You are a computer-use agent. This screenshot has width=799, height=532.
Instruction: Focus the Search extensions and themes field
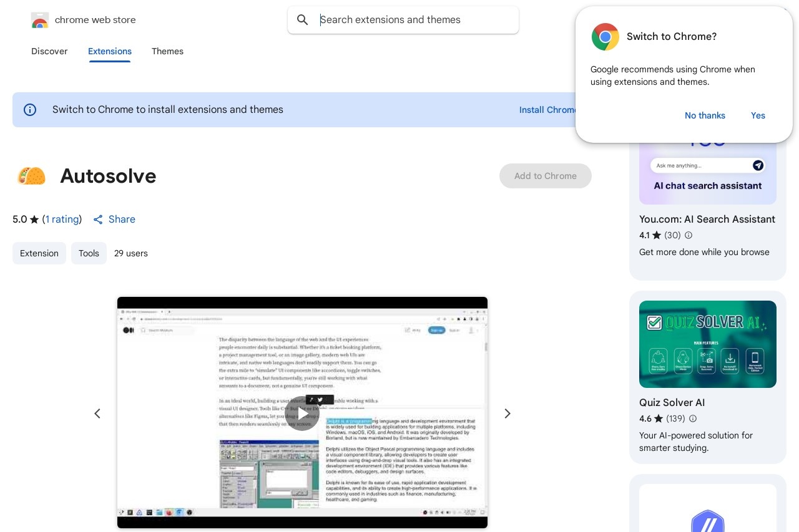[403, 20]
